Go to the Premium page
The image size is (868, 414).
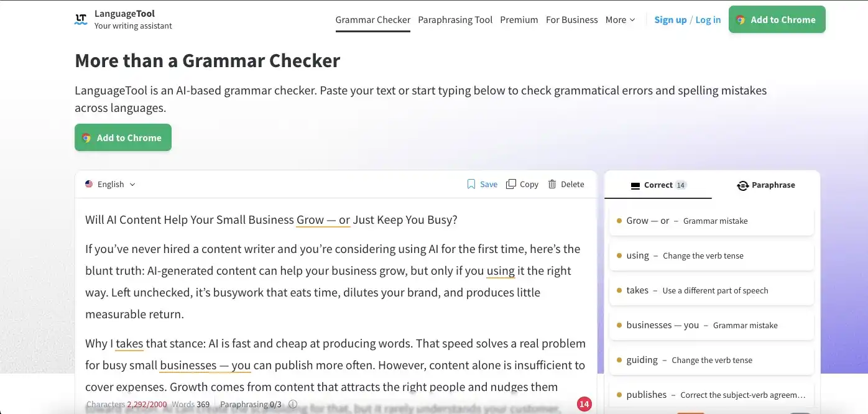(519, 19)
